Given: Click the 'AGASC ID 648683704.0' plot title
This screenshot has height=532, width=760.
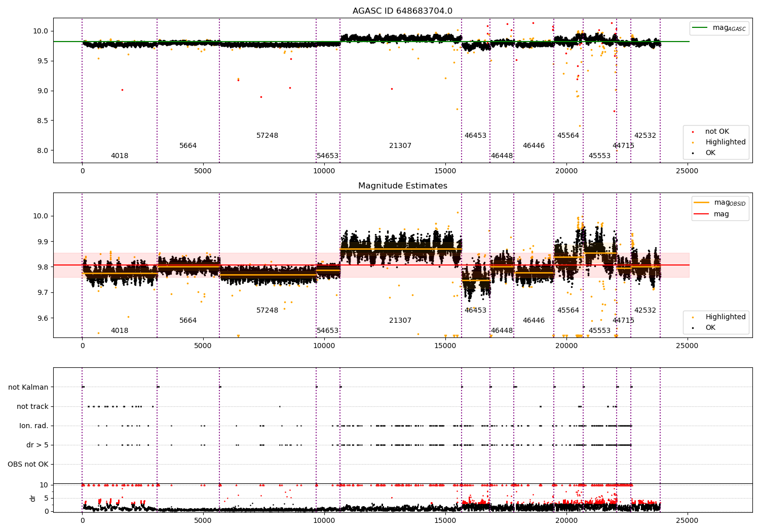Looking at the screenshot, I should pyautogui.click(x=402, y=11).
